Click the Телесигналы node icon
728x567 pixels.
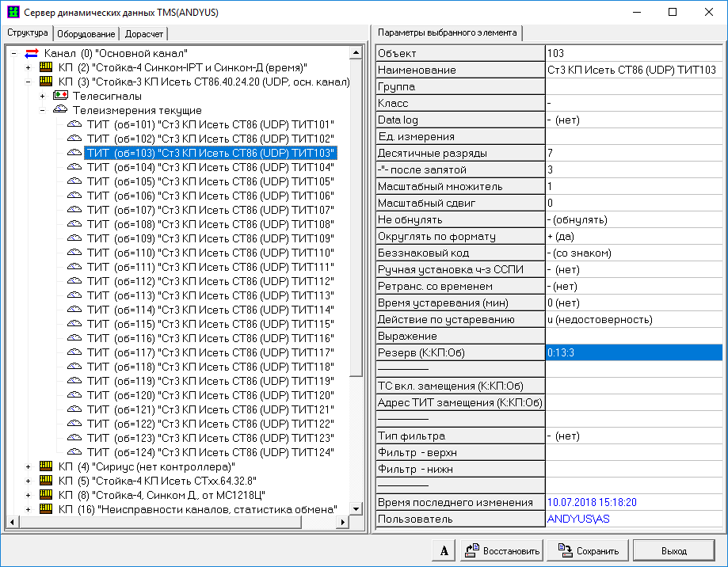(x=60, y=96)
